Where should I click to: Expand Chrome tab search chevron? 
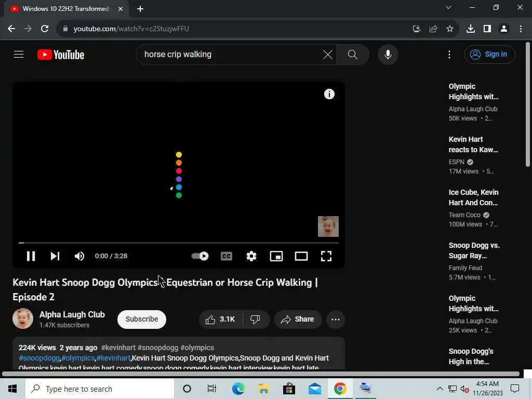coord(448,7)
